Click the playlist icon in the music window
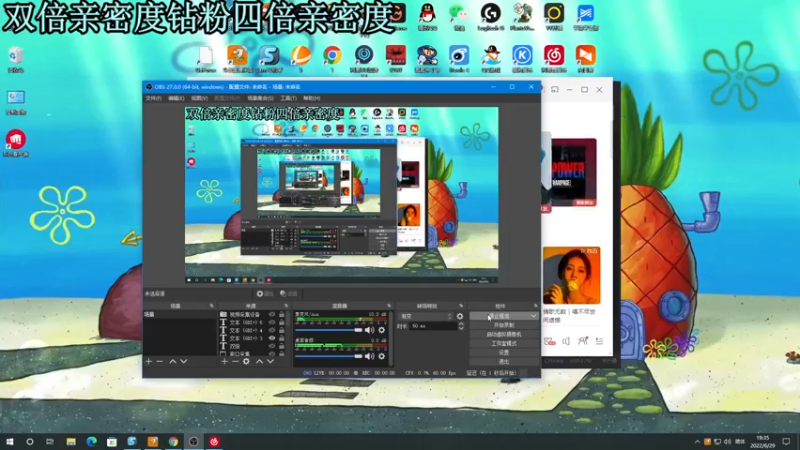Viewport: 800px width, 450px height. pos(599,341)
